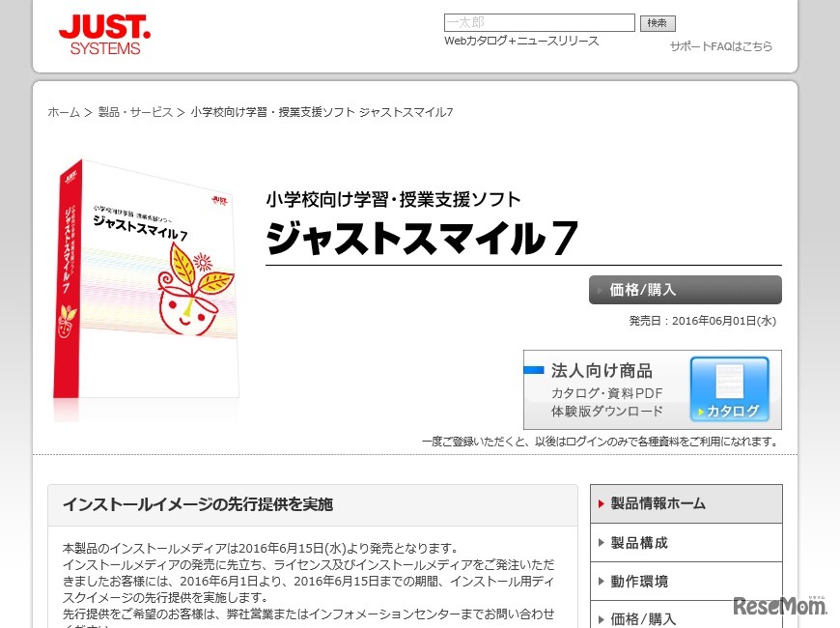Open 製品・サービス breadcrumb link
The height and width of the screenshot is (628, 840).
point(135,112)
